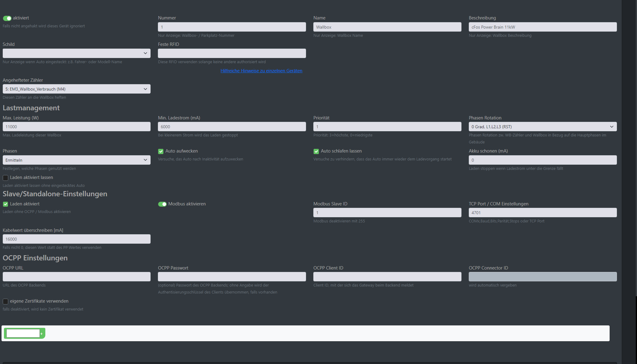Focus the Feste RFID text field

pos(231,53)
